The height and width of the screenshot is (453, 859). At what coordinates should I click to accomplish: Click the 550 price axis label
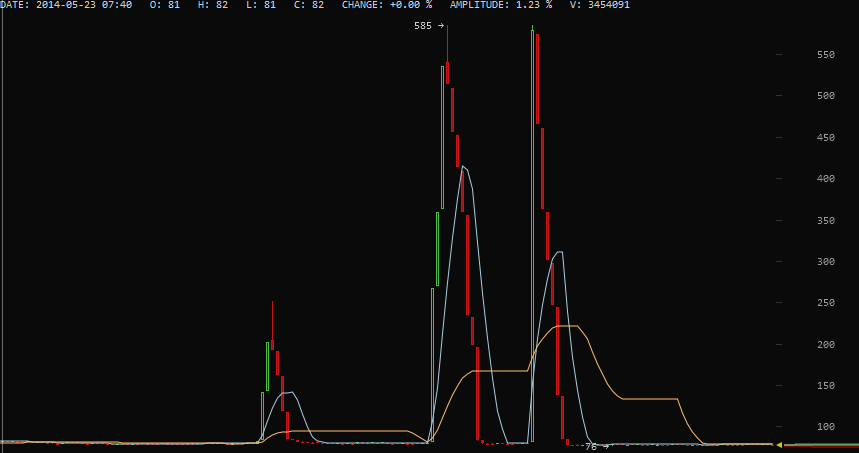point(826,55)
